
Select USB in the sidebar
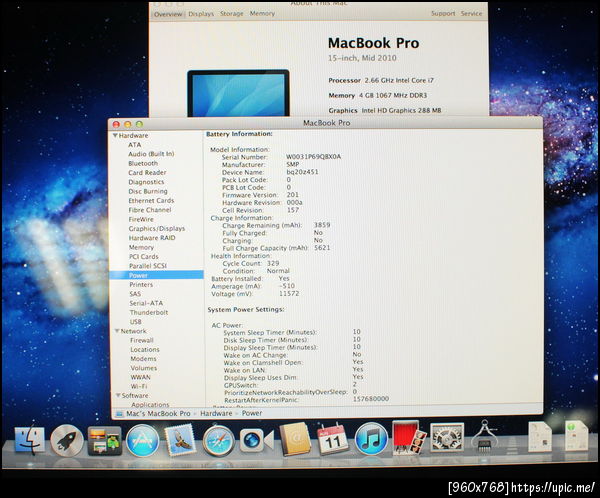click(x=135, y=322)
